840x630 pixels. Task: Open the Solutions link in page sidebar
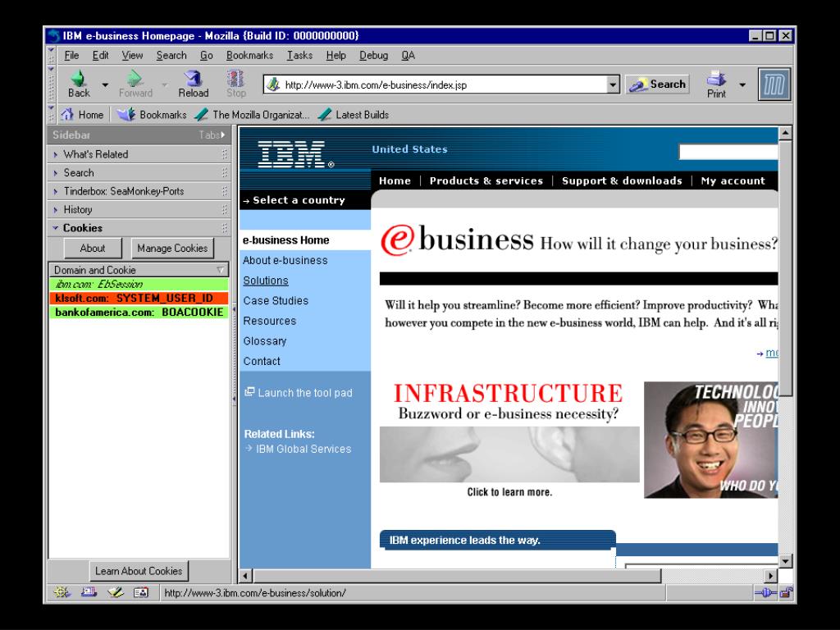pyautogui.click(x=266, y=281)
